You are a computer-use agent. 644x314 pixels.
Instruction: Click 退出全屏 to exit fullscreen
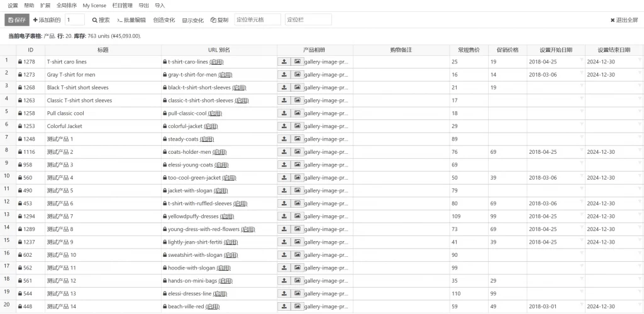[624, 20]
